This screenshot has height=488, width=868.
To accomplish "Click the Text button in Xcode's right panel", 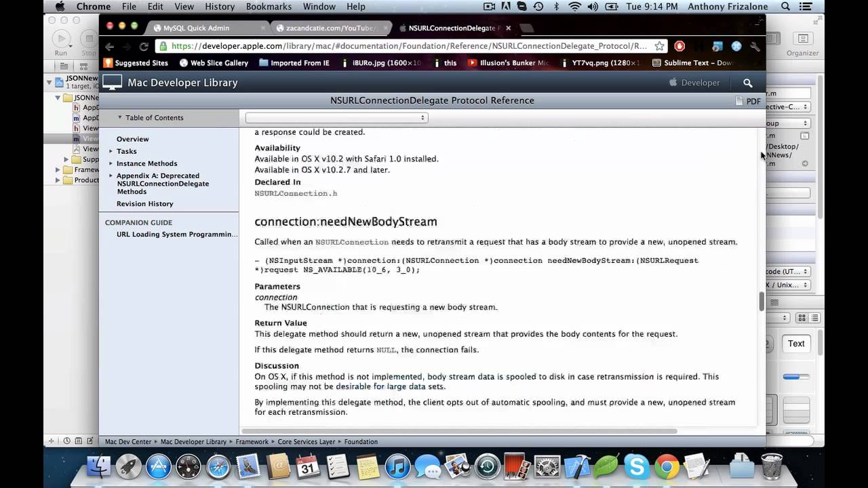I will [x=796, y=344].
